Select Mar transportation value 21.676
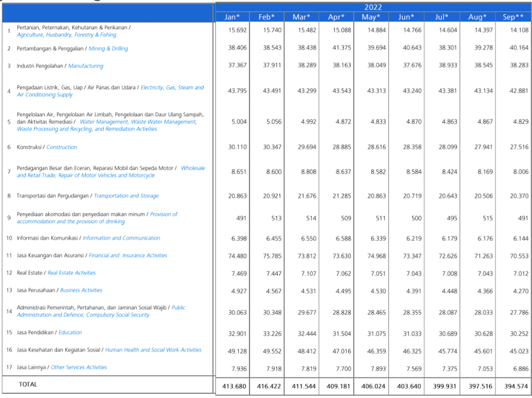532x398 pixels. click(307, 196)
